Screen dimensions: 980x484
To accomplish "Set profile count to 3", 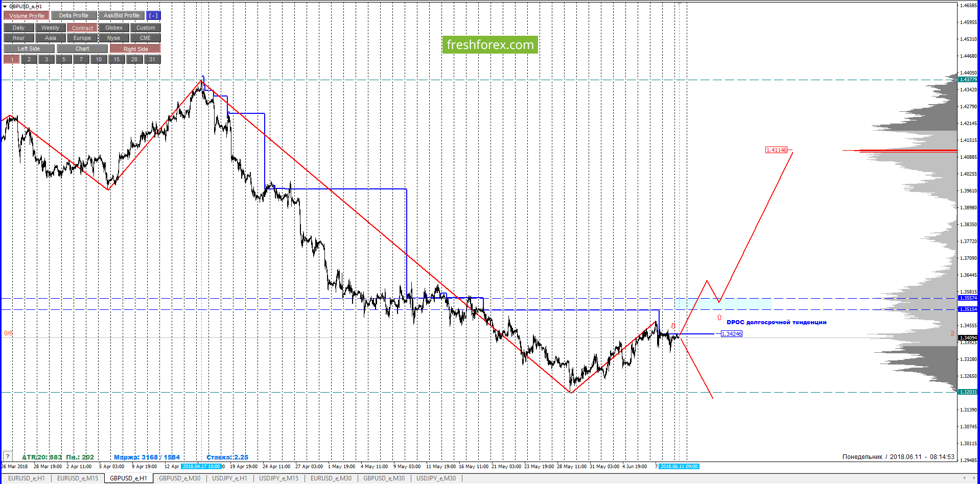I will [46, 60].
